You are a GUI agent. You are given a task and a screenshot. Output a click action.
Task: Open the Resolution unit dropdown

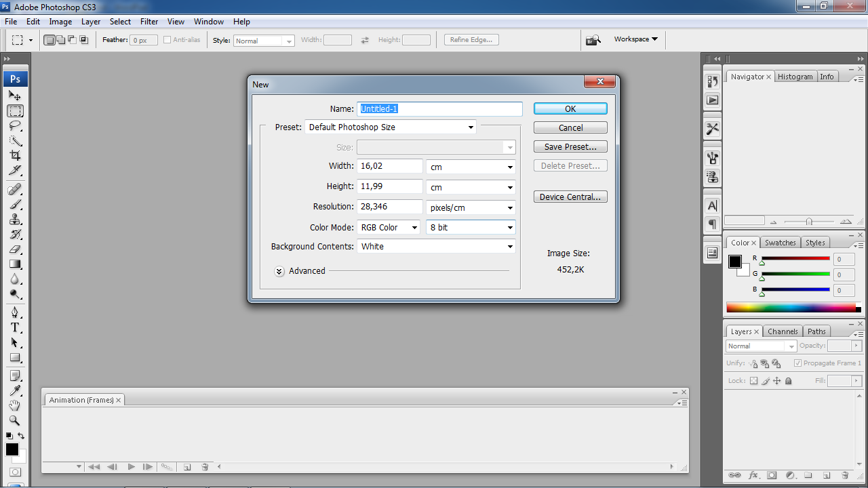point(471,207)
